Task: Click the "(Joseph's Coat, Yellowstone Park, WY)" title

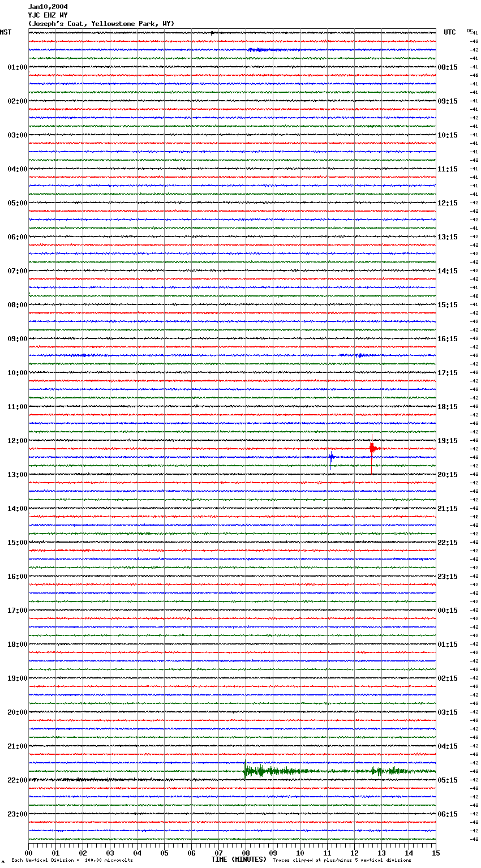Action: (101, 24)
